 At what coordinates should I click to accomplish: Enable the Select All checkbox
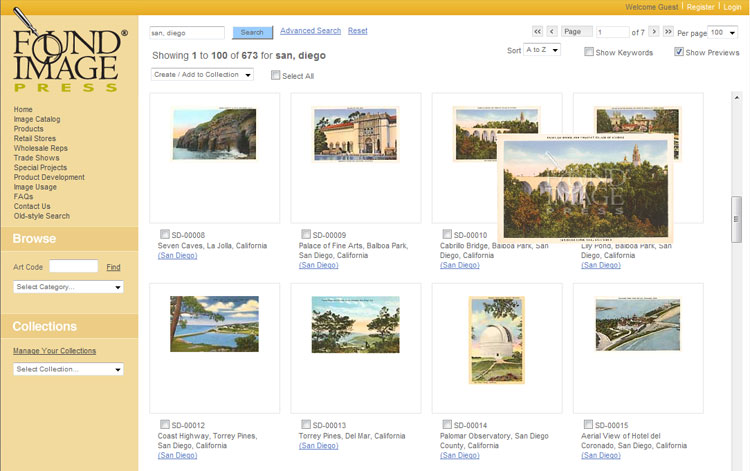click(276, 75)
